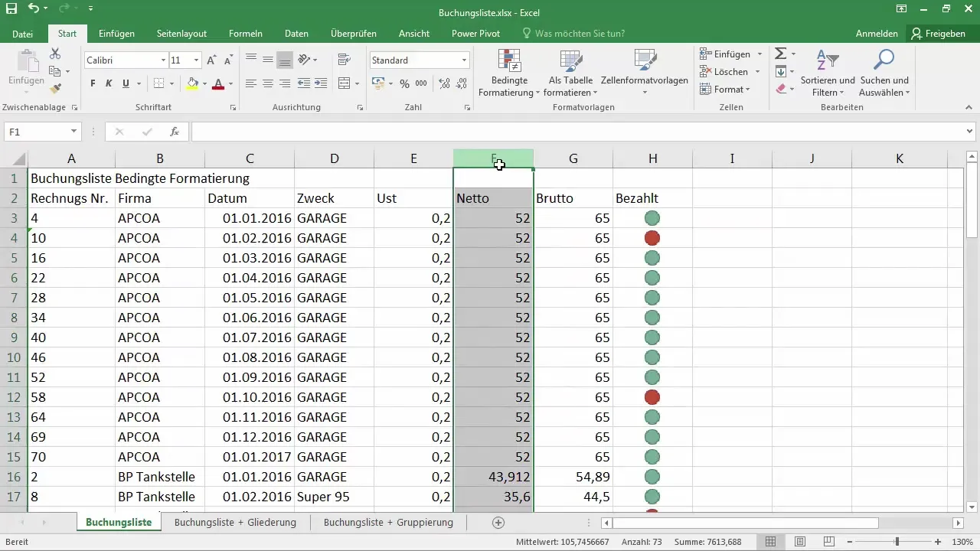The height and width of the screenshot is (551, 980).
Task: Click Anmelden to sign in
Action: pyautogui.click(x=877, y=34)
